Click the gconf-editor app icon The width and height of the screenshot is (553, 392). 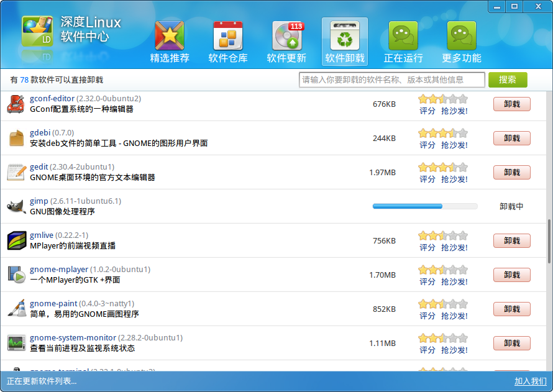(x=16, y=104)
